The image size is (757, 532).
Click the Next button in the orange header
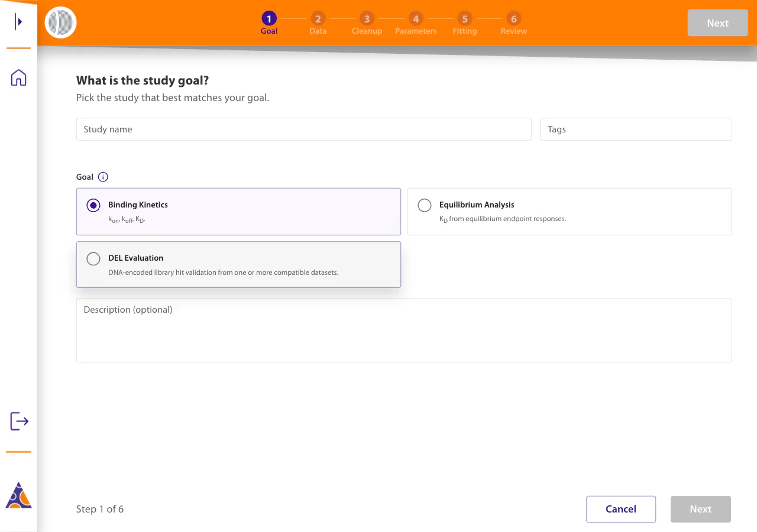pyautogui.click(x=718, y=23)
